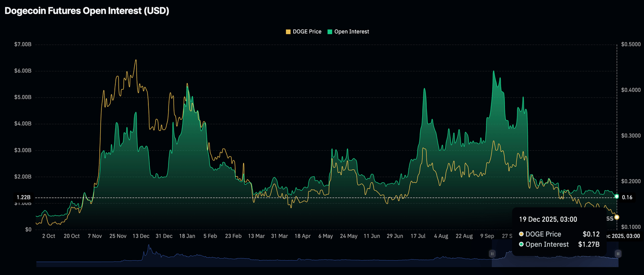
Task: Click the $0.12 DOGE Price tooltip value
Action: click(x=591, y=234)
